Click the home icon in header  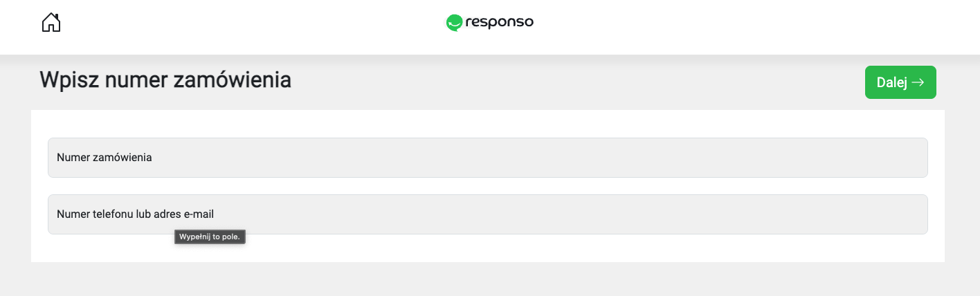pyautogui.click(x=51, y=23)
